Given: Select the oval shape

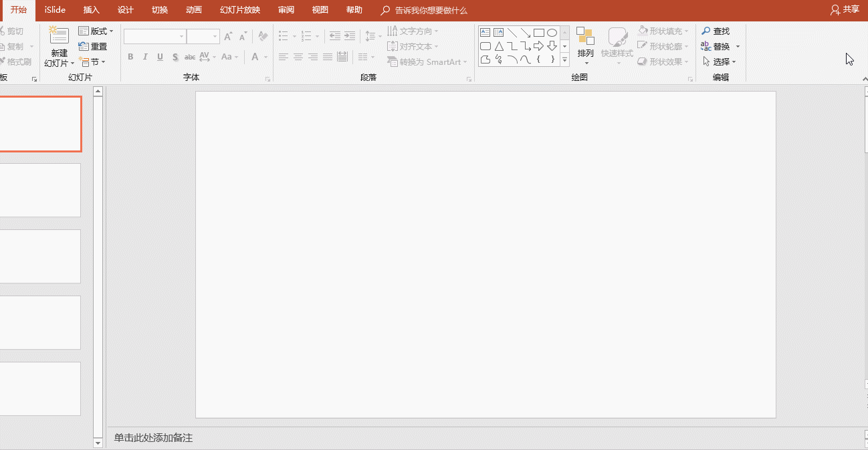Looking at the screenshot, I should coord(552,32).
